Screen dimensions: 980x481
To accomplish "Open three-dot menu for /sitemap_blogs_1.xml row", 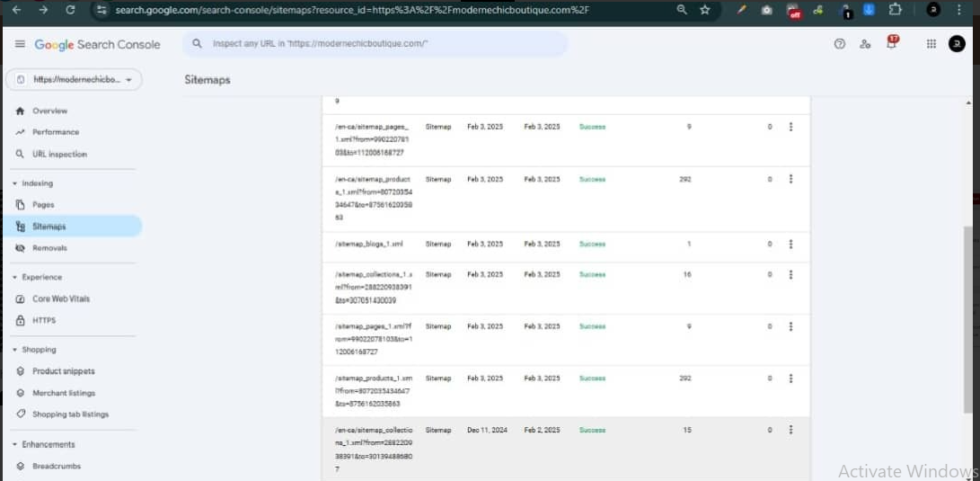I will point(790,245).
